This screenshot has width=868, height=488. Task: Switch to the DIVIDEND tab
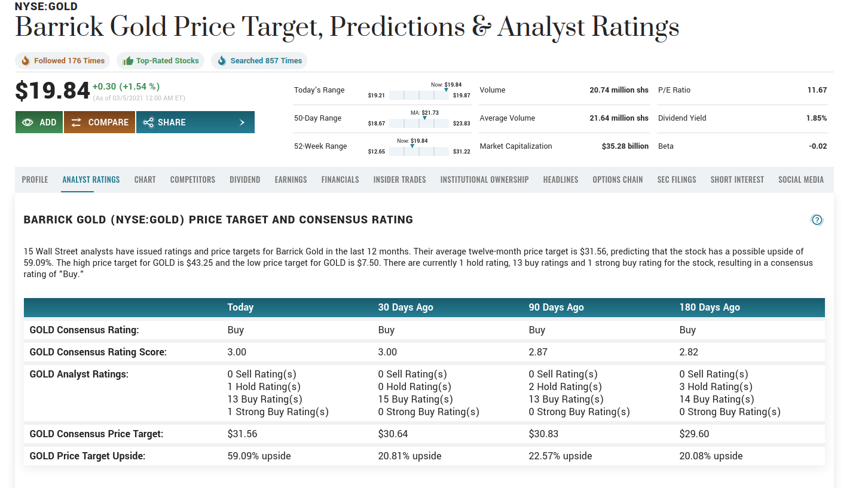pos(244,179)
